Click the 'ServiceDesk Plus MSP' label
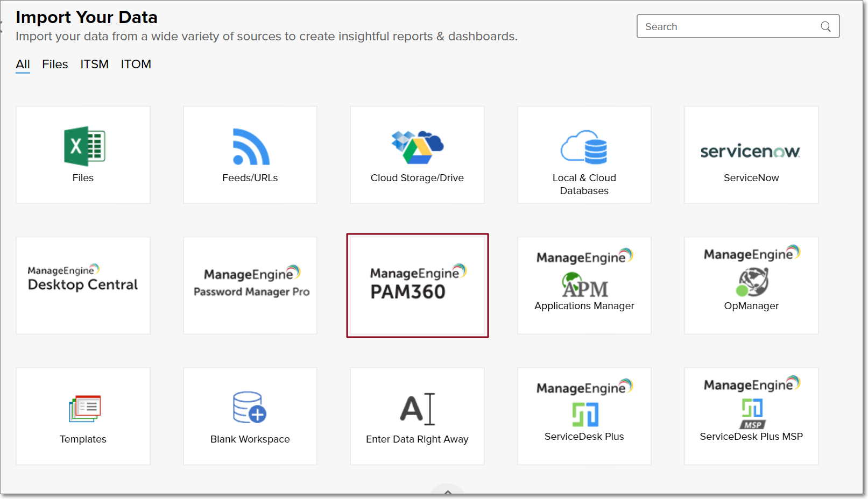The width and height of the screenshot is (868, 499). (x=751, y=437)
